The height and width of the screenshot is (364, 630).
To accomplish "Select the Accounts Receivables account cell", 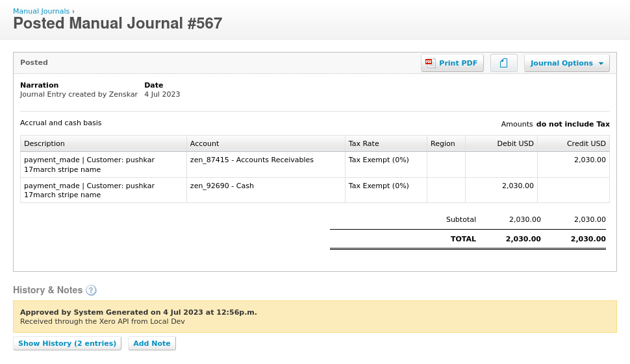I will click(266, 165).
